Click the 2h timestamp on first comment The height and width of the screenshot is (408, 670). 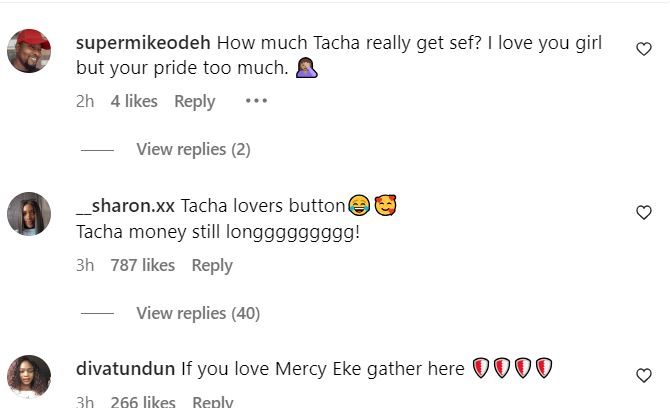point(85,101)
